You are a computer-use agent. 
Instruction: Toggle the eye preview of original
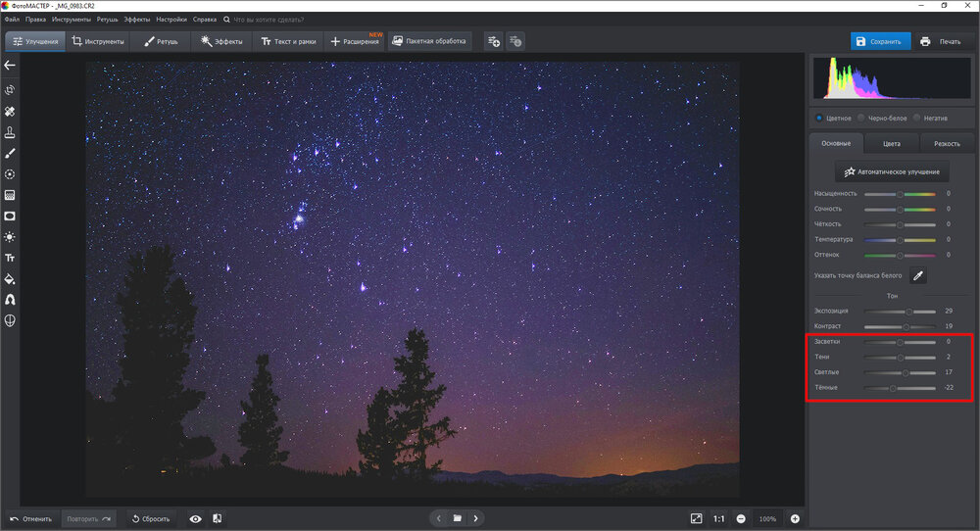point(195,518)
